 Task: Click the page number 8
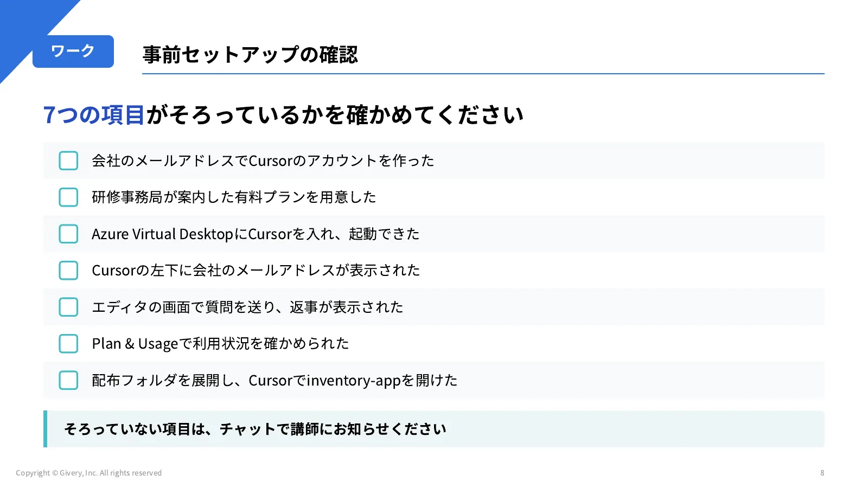tap(822, 473)
